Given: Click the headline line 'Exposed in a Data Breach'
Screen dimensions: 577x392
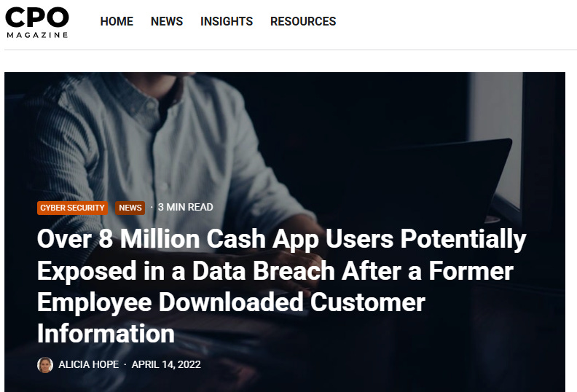Looking at the screenshot, I should 186,271.
